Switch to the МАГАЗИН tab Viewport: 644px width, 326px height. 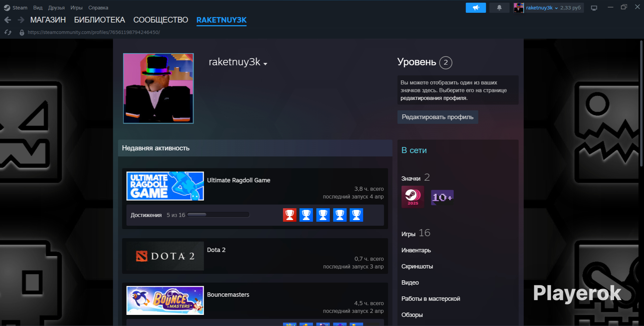point(48,20)
